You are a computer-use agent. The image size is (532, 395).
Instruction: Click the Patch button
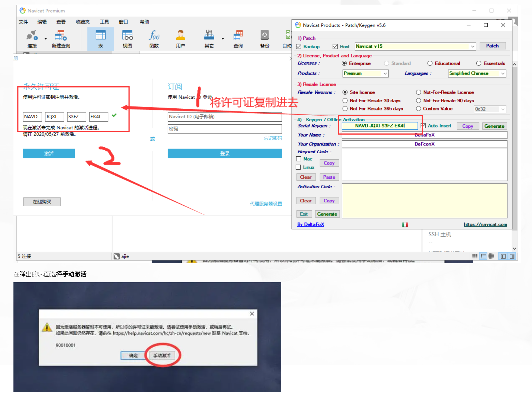pos(492,46)
